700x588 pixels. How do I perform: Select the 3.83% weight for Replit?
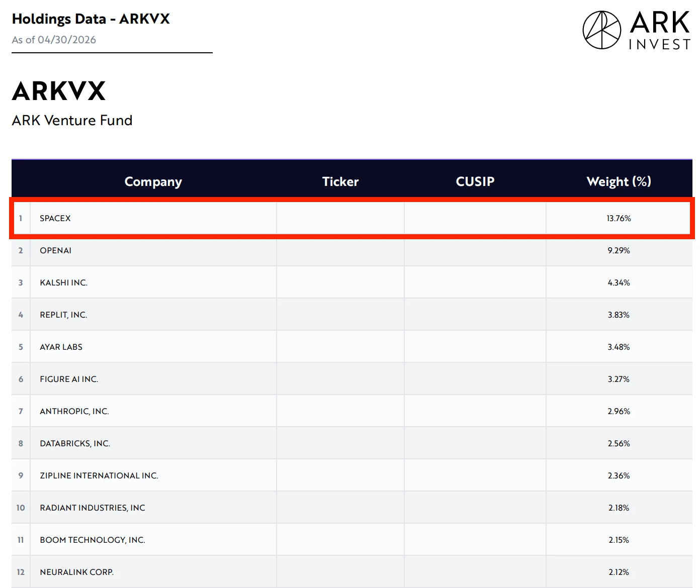tap(619, 315)
